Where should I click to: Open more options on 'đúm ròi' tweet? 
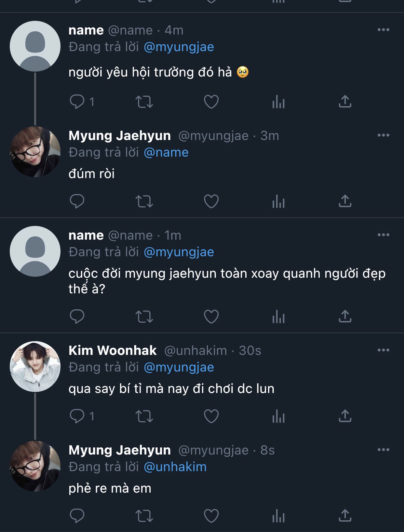click(383, 135)
